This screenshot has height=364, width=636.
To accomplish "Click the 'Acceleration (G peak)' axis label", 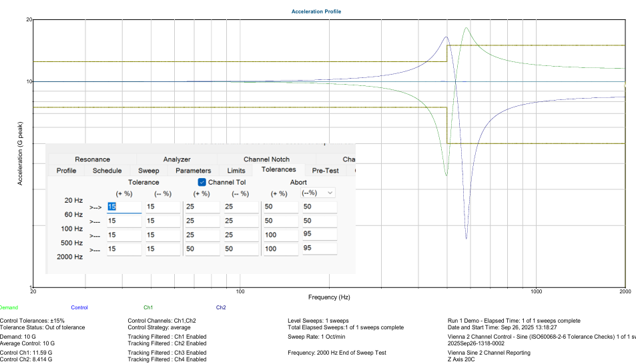I will [x=20, y=153].
